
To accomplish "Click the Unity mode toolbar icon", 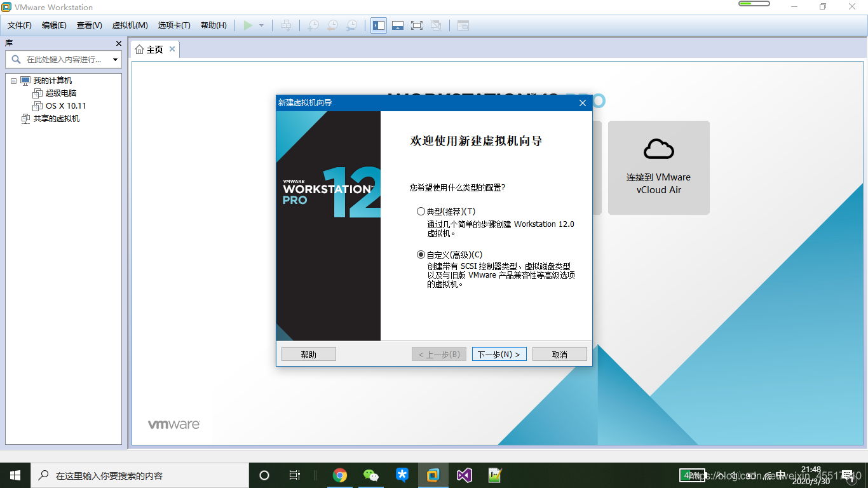I will tap(436, 25).
